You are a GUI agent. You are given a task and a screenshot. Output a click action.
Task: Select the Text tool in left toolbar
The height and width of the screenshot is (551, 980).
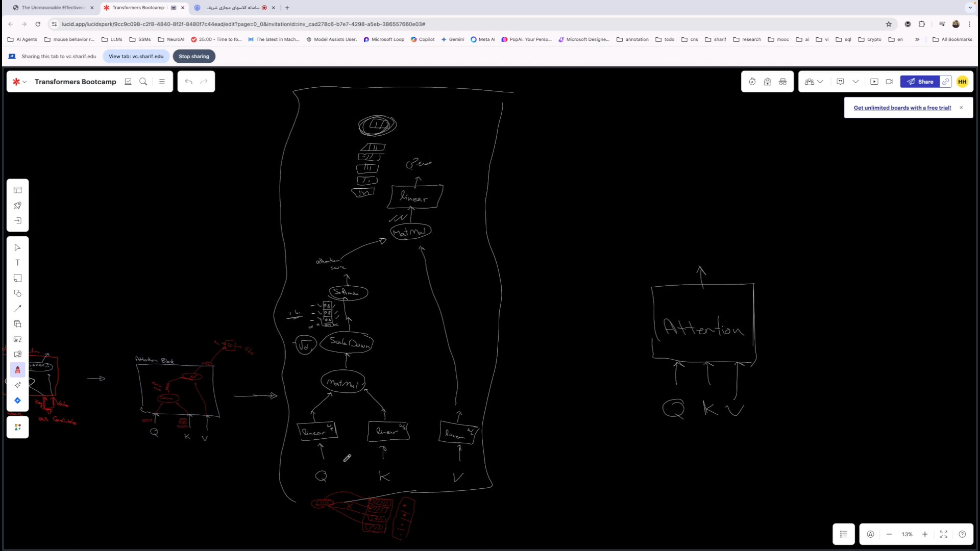(17, 263)
